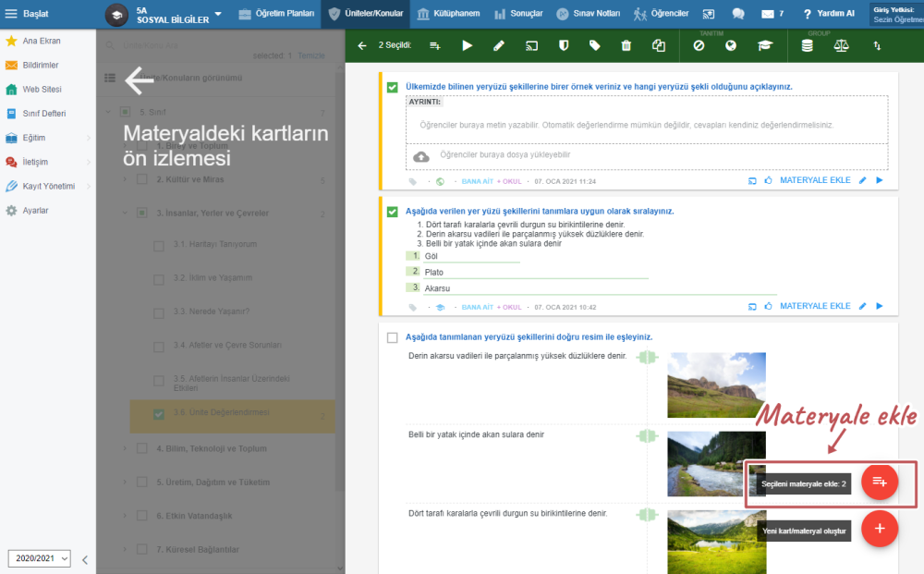This screenshot has width=924, height=574.
Task: Click MATERYALE EKLE on the ordering card
Action: coord(815,306)
